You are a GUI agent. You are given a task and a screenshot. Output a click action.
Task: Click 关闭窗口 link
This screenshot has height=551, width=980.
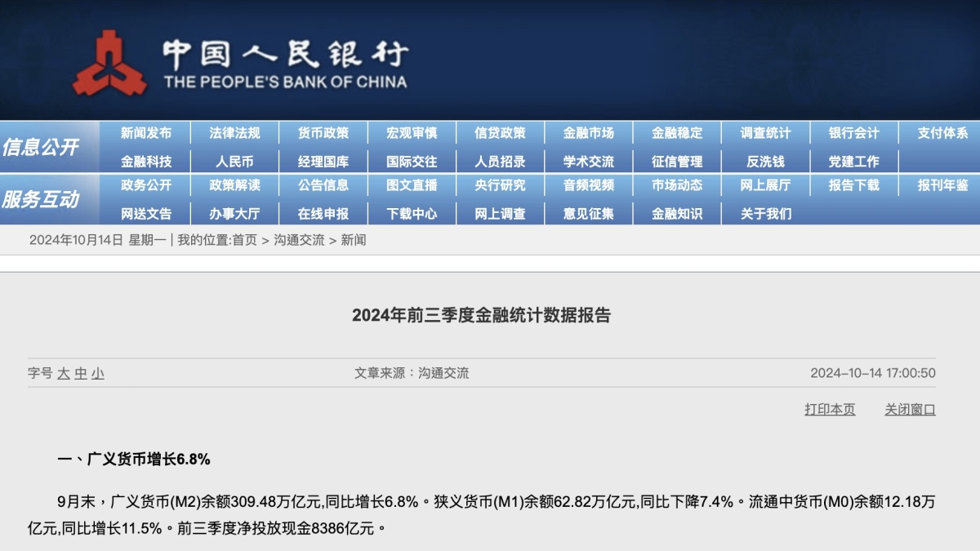click(910, 409)
